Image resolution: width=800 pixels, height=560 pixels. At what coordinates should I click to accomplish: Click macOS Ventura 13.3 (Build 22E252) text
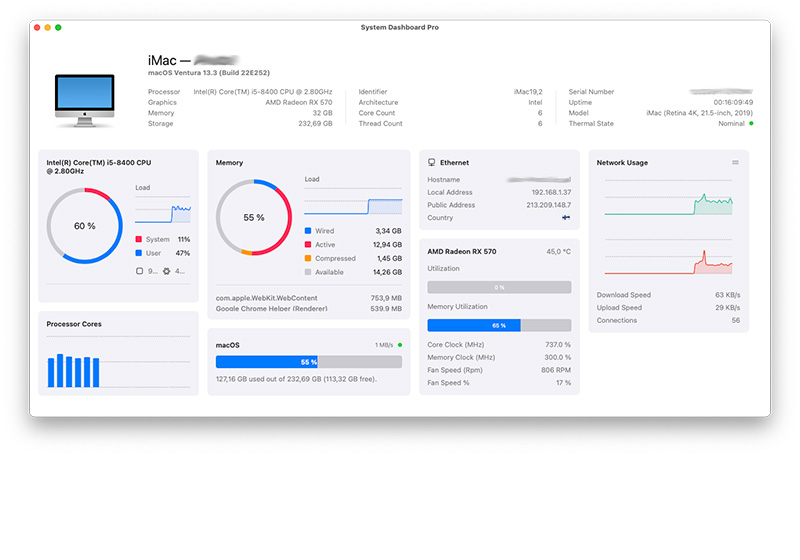[x=209, y=72]
